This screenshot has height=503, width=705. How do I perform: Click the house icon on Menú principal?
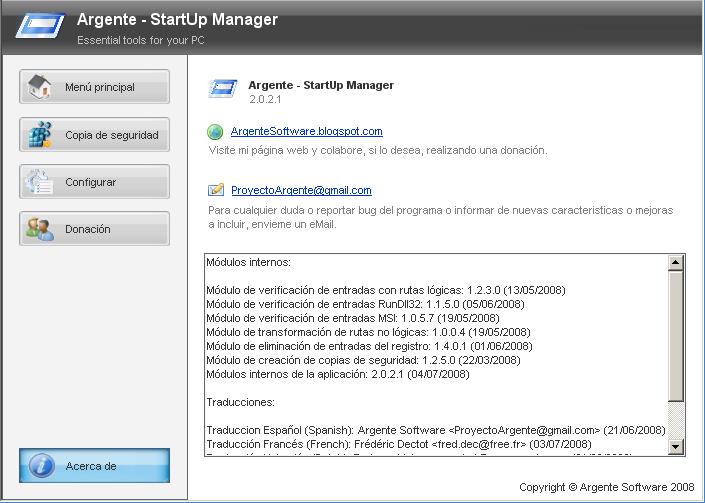click(40, 86)
